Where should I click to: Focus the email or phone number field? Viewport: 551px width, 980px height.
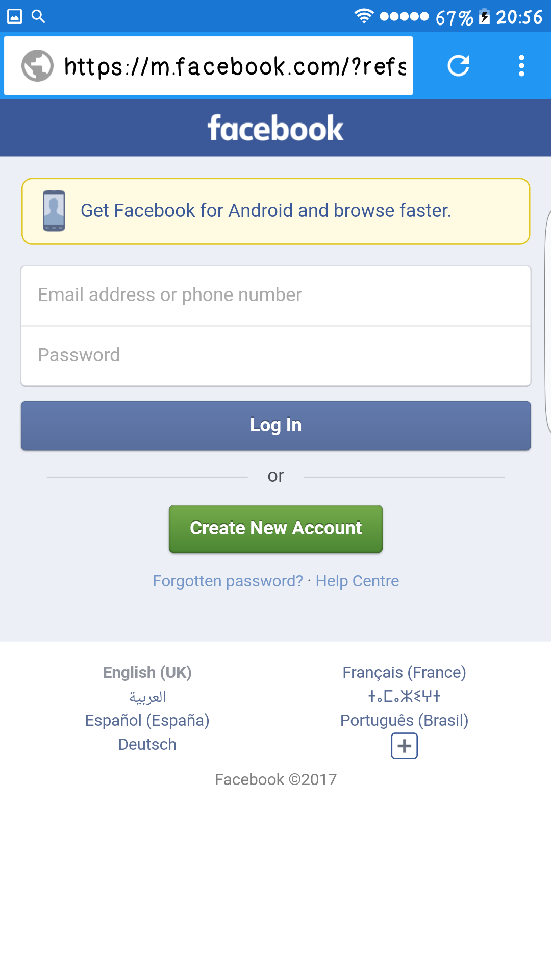click(x=275, y=296)
